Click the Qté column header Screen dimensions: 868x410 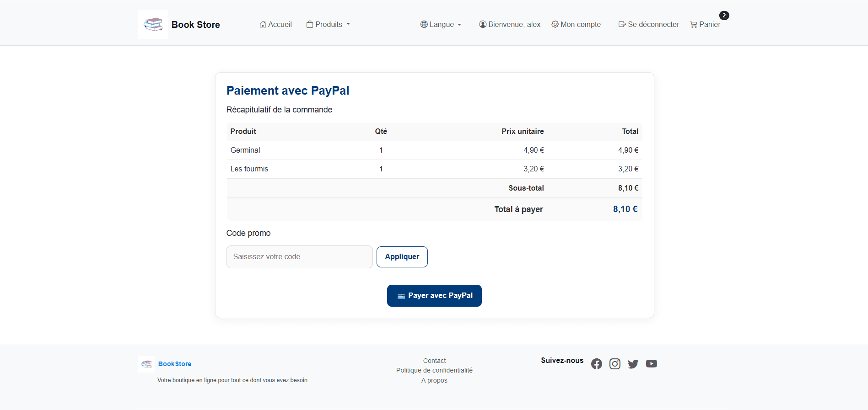[x=381, y=132]
